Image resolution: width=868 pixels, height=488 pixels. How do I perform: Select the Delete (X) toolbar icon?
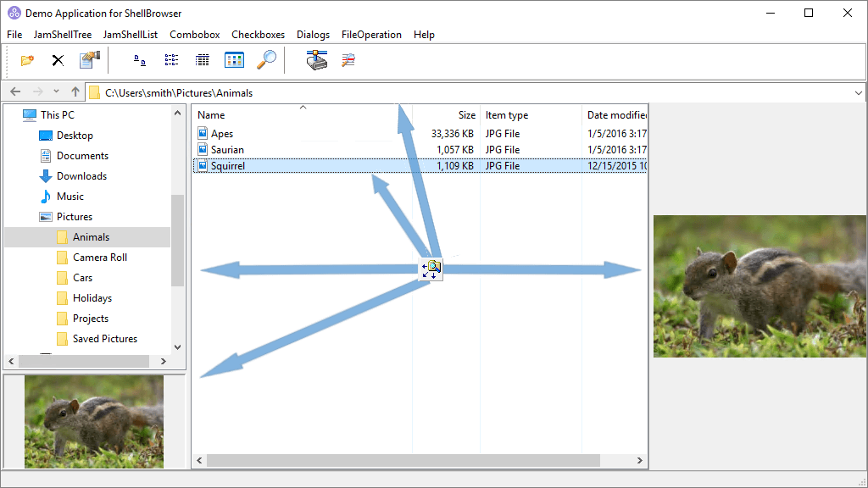tap(56, 59)
